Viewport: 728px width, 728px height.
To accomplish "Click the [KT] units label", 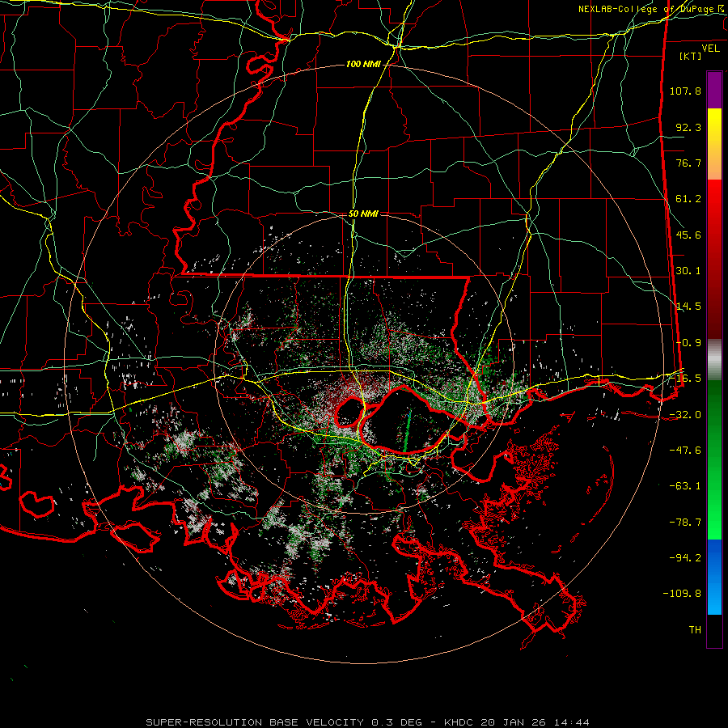I will click(x=691, y=56).
